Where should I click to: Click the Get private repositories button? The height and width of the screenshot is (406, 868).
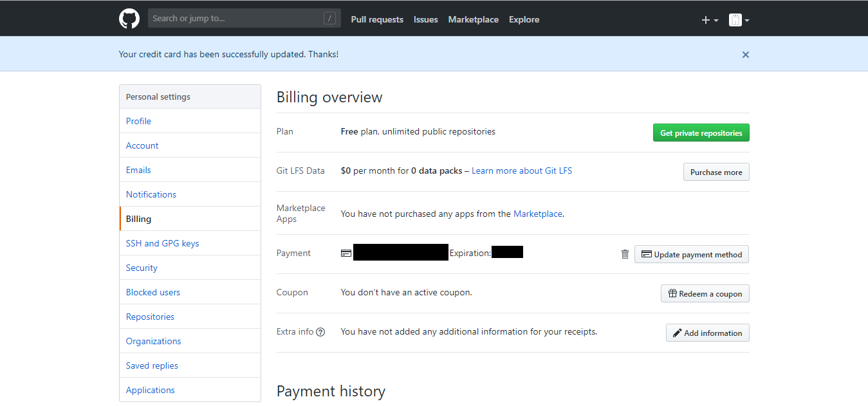701,133
